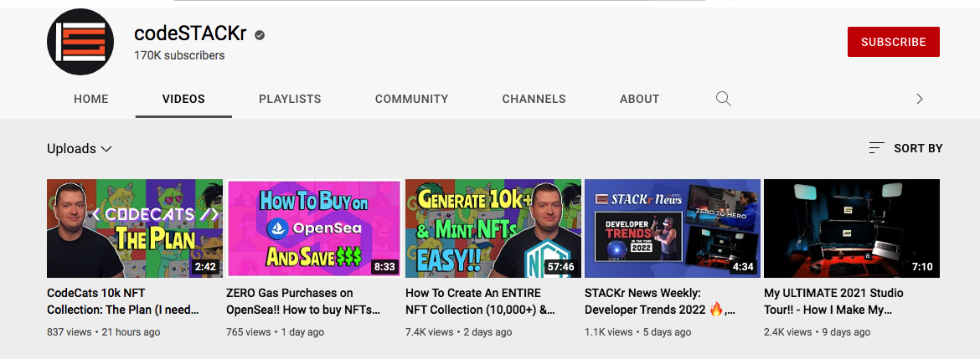Click the right arrow to show more tabs
980x359 pixels.
(920, 99)
